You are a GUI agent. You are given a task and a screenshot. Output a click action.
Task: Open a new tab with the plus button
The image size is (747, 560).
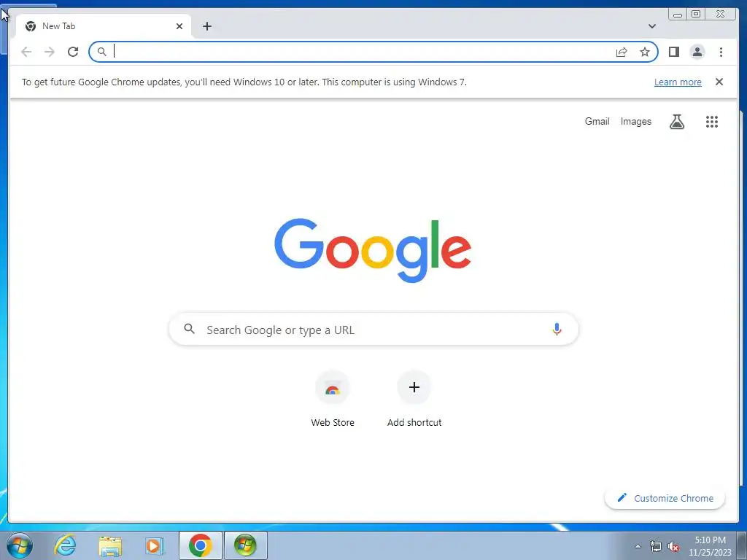206,26
